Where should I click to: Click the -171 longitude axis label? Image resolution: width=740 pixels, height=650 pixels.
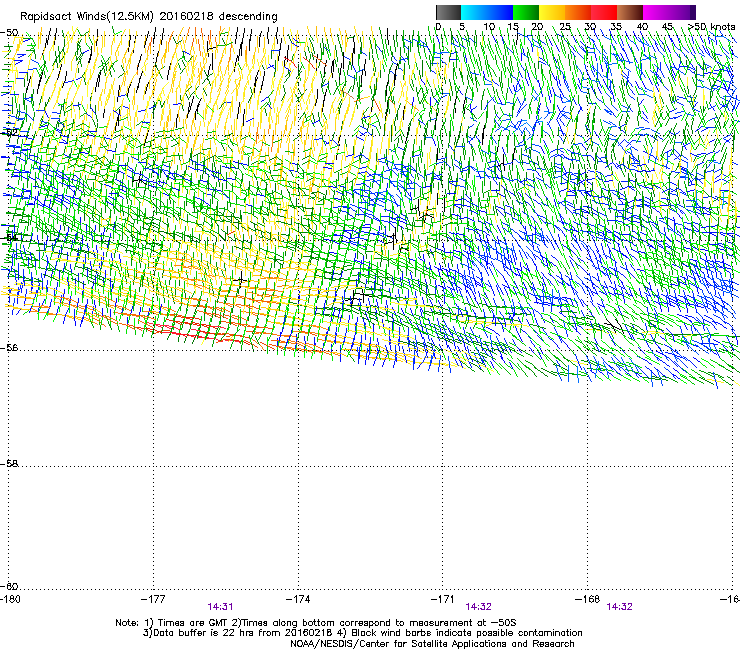point(443,599)
